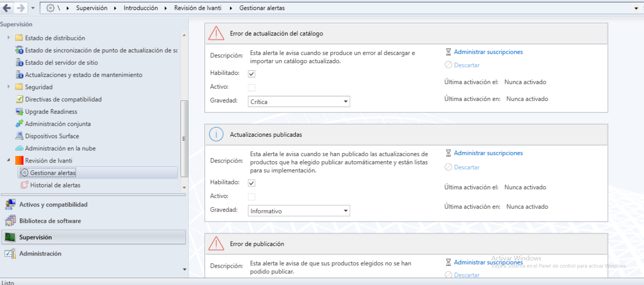Click the back navigation arrow
Viewport: 644px width, 285px height.
(x=7, y=8)
